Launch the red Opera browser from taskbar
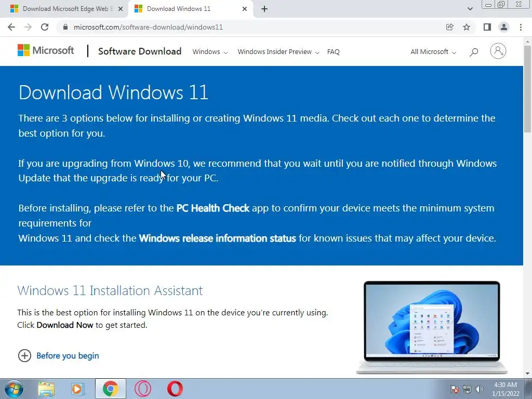Screen dimensions: 532x399 [175, 389]
